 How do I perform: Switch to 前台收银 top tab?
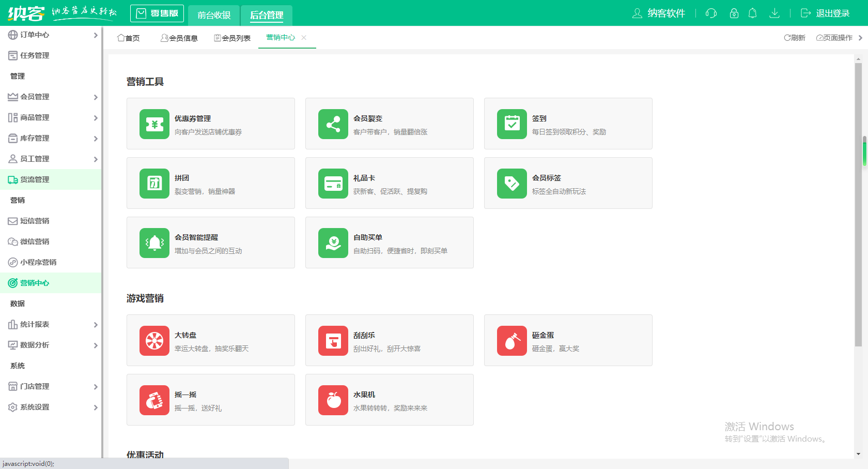[214, 15]
